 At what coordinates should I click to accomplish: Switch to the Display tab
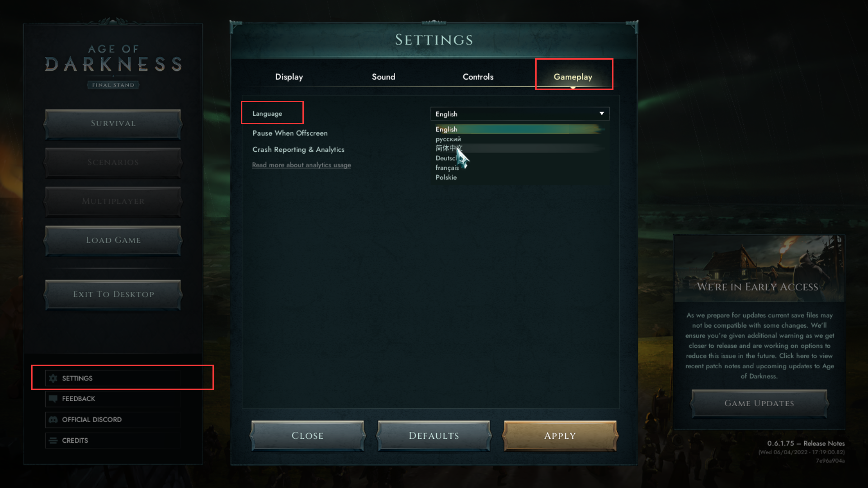289,77
